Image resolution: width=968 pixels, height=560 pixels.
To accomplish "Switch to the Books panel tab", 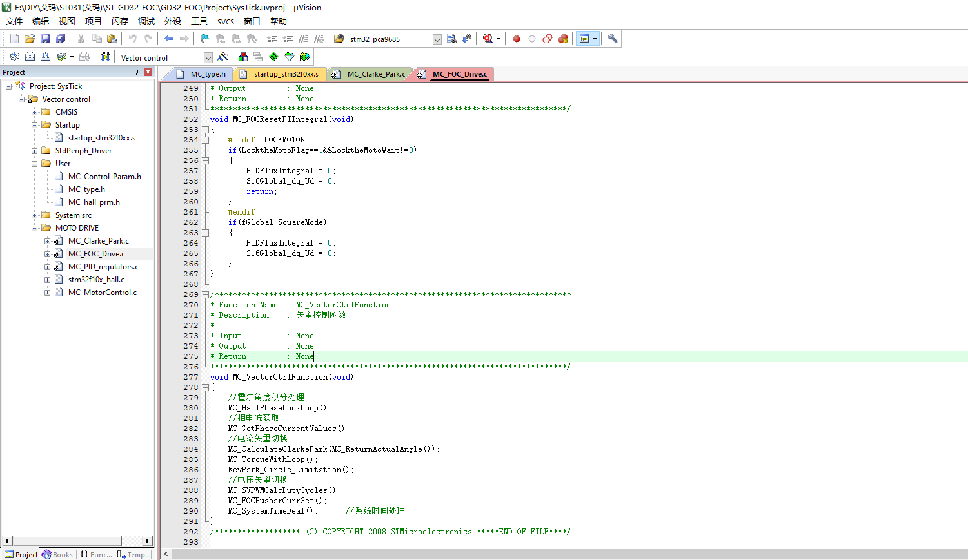I will pyautogui.click(x=57, y=554).
